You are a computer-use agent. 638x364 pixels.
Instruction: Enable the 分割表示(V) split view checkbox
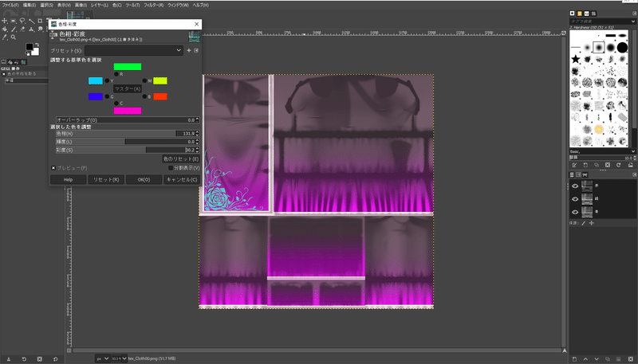171,168
